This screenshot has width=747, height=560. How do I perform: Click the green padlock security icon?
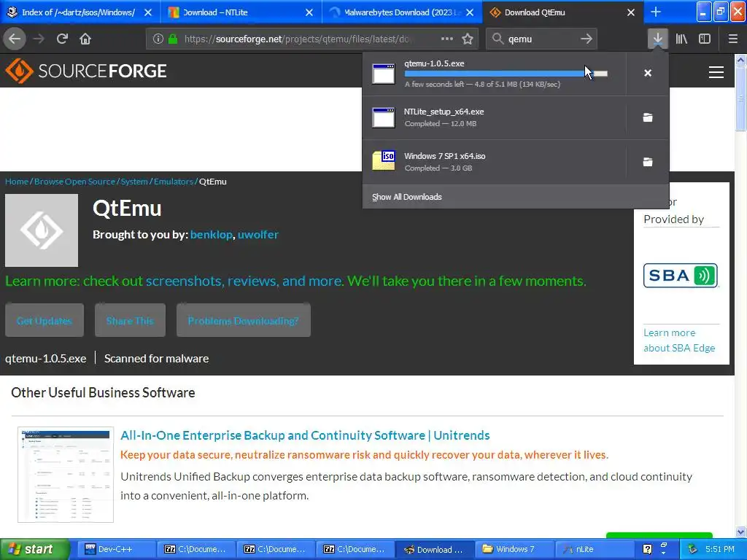click(173, 39)
